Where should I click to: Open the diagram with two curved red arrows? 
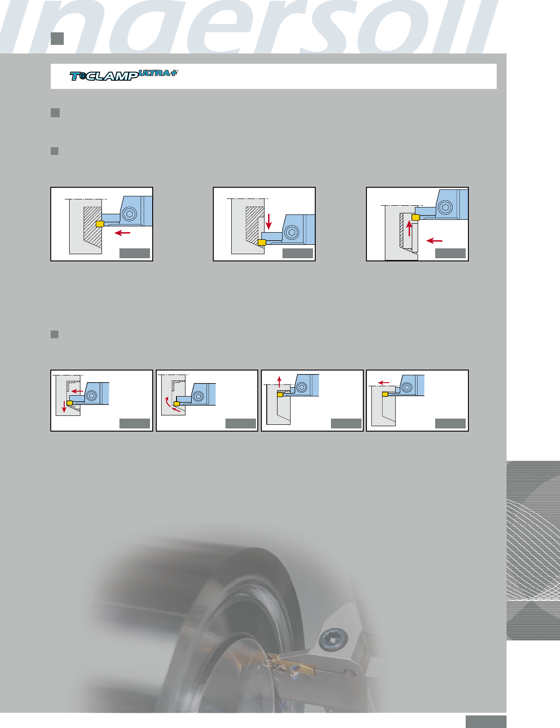point(207,401)
